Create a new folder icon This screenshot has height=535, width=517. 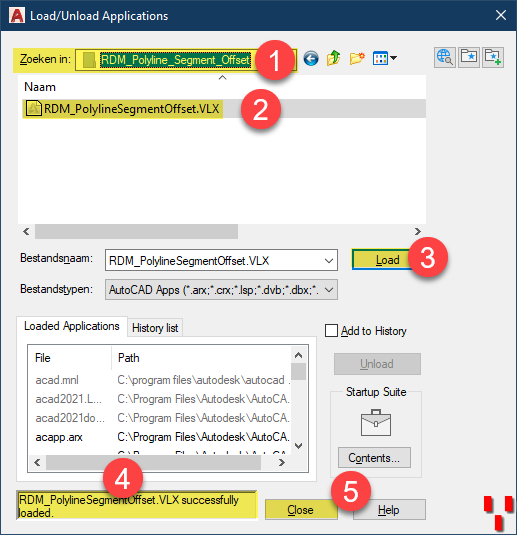357,58
